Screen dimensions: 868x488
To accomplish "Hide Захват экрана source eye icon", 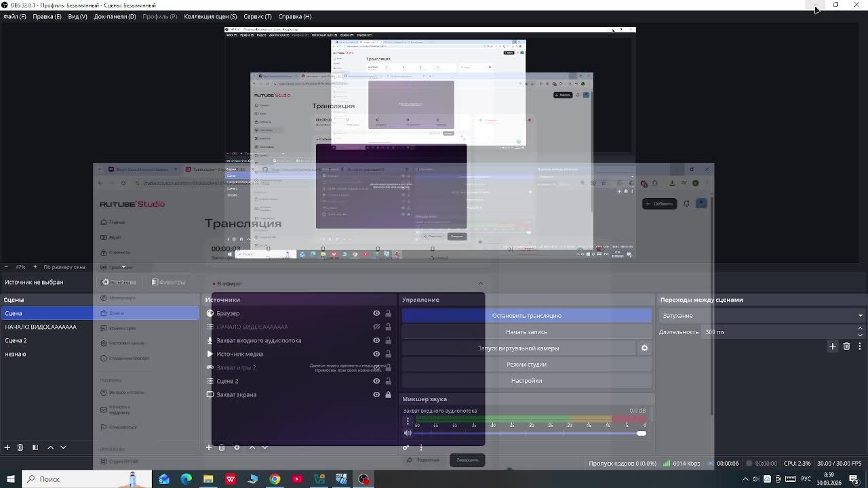I will click(x=376, y=394).
